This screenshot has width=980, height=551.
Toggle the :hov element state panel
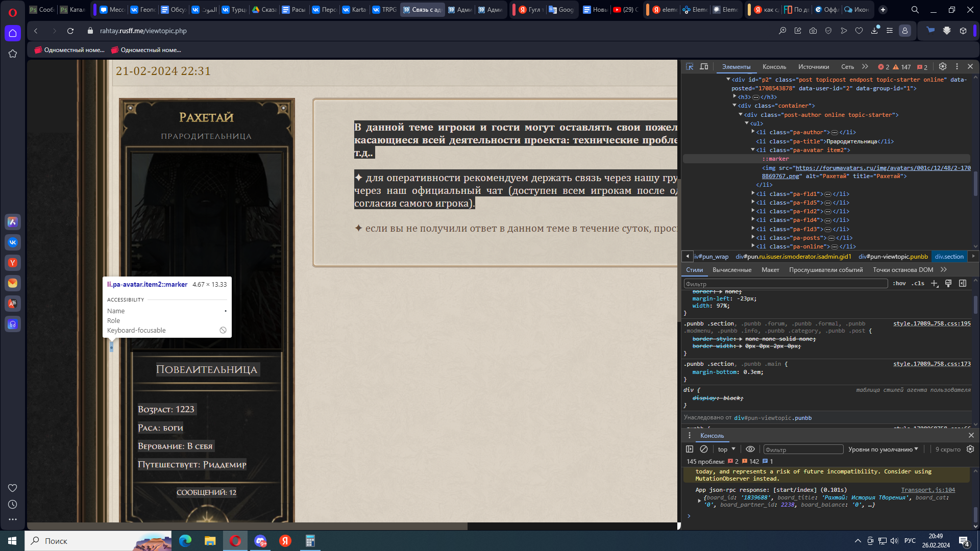point(899,284)
